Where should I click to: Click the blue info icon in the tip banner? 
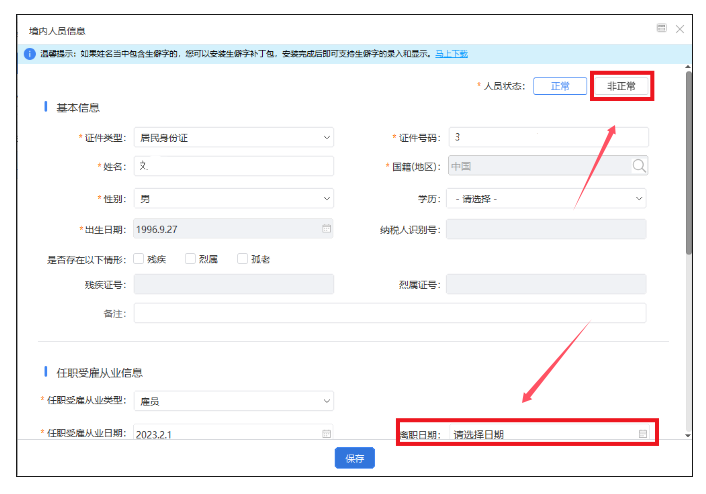coord(30,54)
